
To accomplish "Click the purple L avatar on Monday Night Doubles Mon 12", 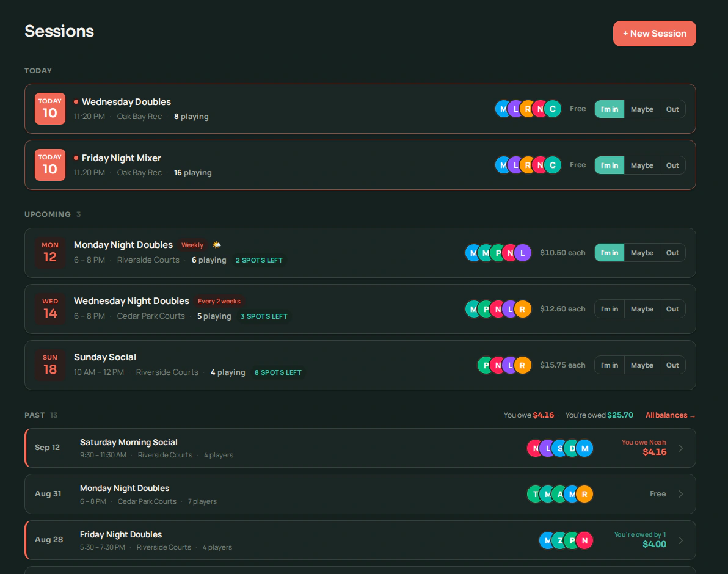I will tap(523, 253).
